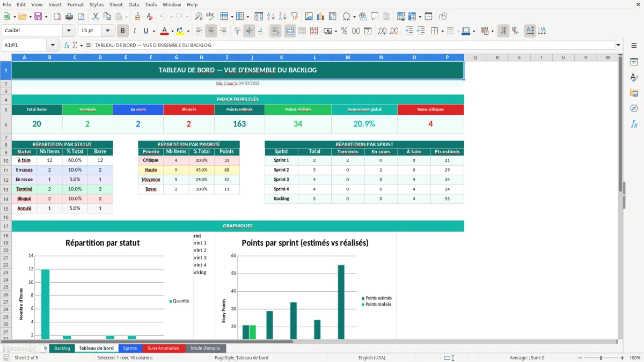Switch to Suivi Anomalies sheet tab
Image resolution: width=644 pixels, height=362 pixels.
point(163,348)
